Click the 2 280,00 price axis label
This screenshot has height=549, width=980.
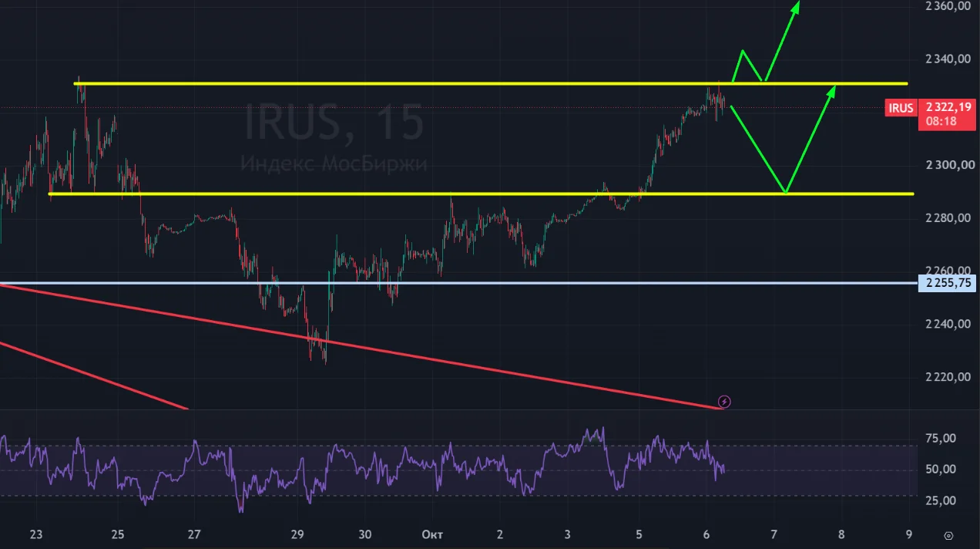[947, 219]
